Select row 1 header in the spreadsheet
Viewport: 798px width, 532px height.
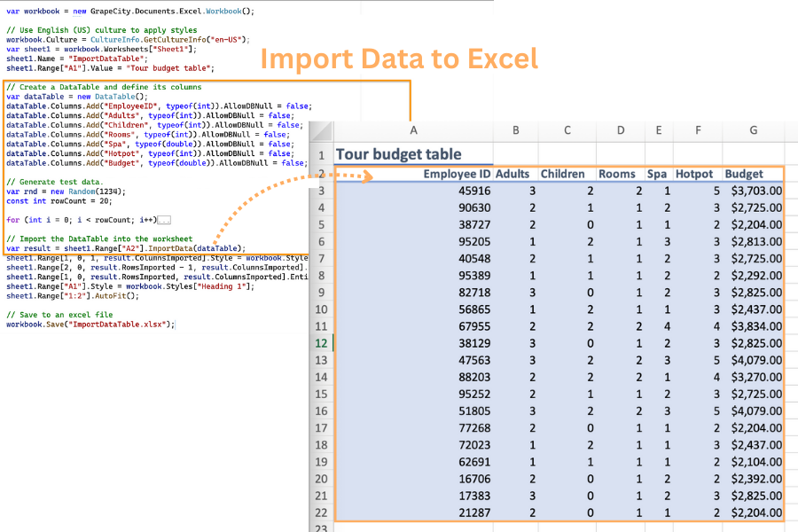[321, 154]
